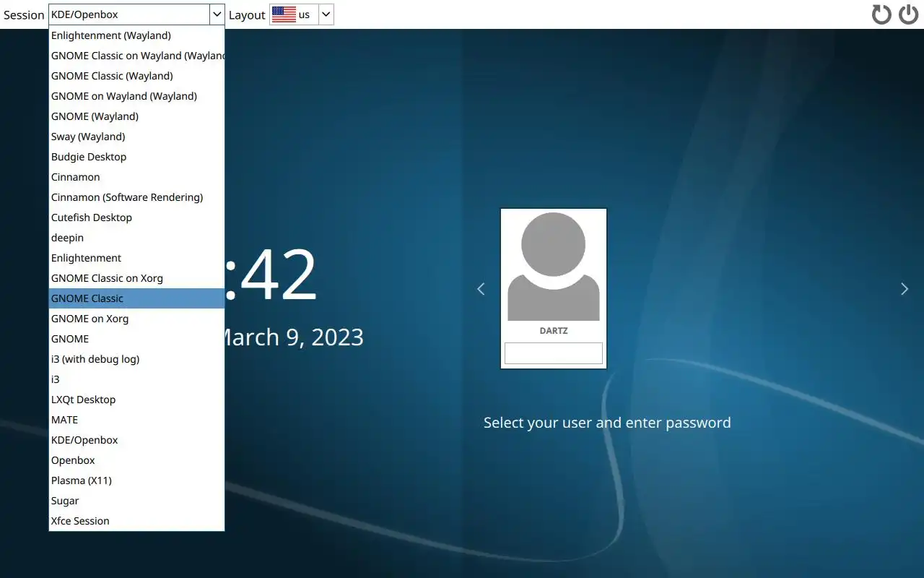Select the DARTZ user avatar
Viewport: 924px width, 578px height.
coord(554,267)
